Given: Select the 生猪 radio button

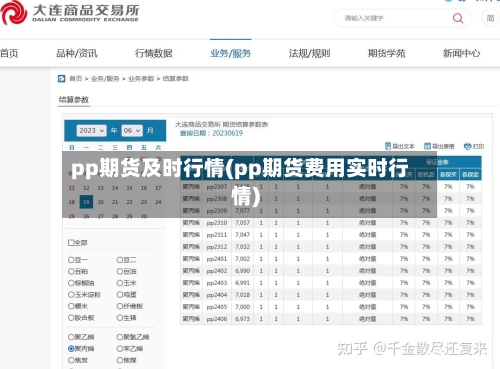Looking at the screenshot, I should click(120, 318).
